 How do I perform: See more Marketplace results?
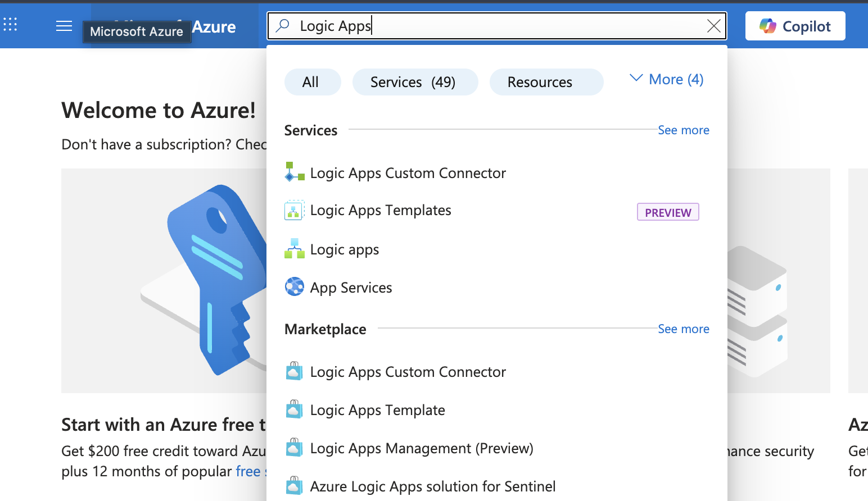pyautogui.click(x=684, y=329)
